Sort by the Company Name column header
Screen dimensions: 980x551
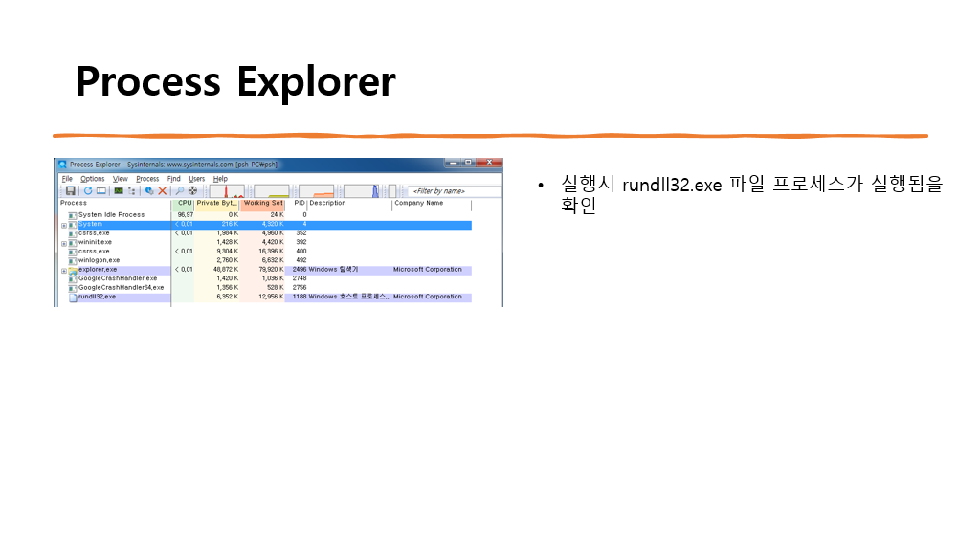point(432,203)
